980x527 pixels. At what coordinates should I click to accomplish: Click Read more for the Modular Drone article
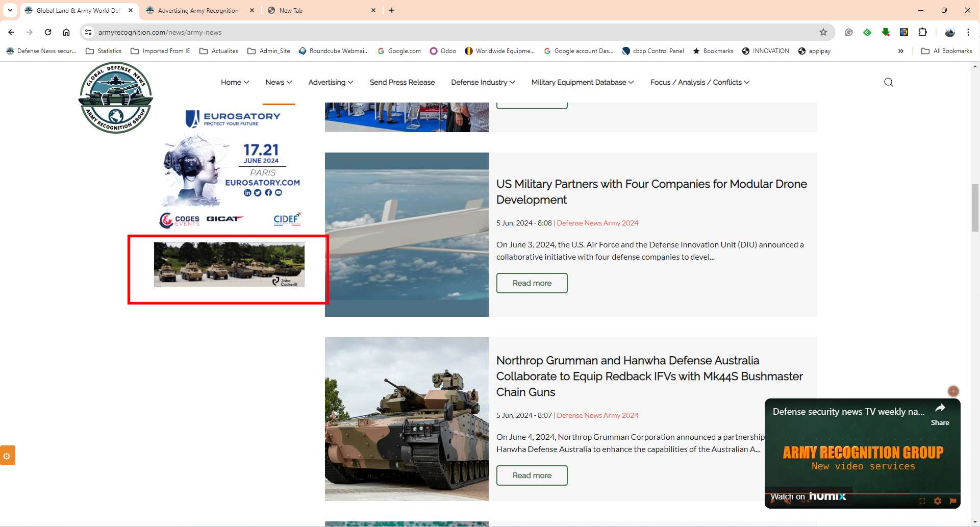tap(532, 283)
